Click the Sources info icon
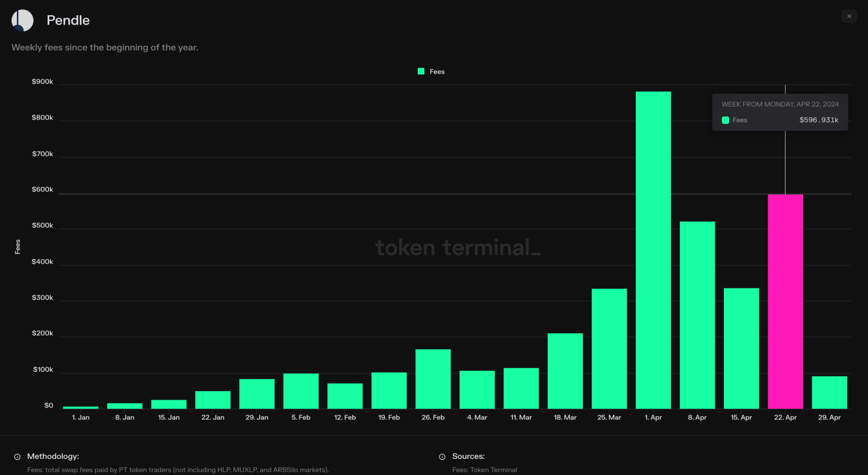 pyautogui.click(x=442, y=457)
